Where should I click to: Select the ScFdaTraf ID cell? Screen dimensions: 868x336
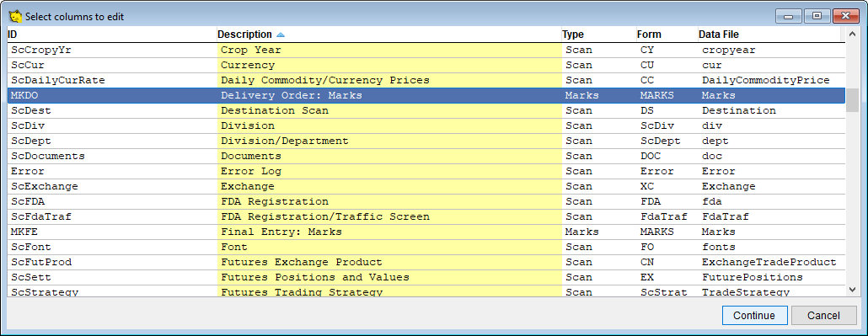[112, 216]
